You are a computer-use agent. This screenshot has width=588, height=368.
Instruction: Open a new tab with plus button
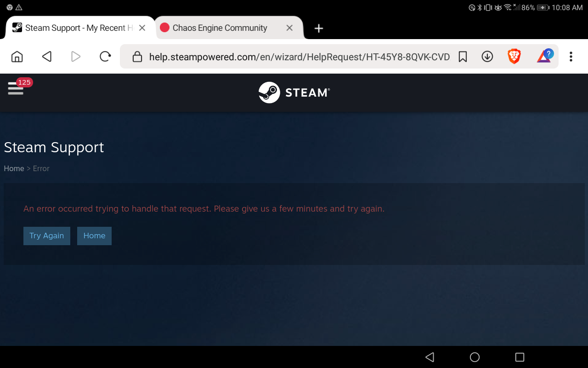(x=319, y=29)
